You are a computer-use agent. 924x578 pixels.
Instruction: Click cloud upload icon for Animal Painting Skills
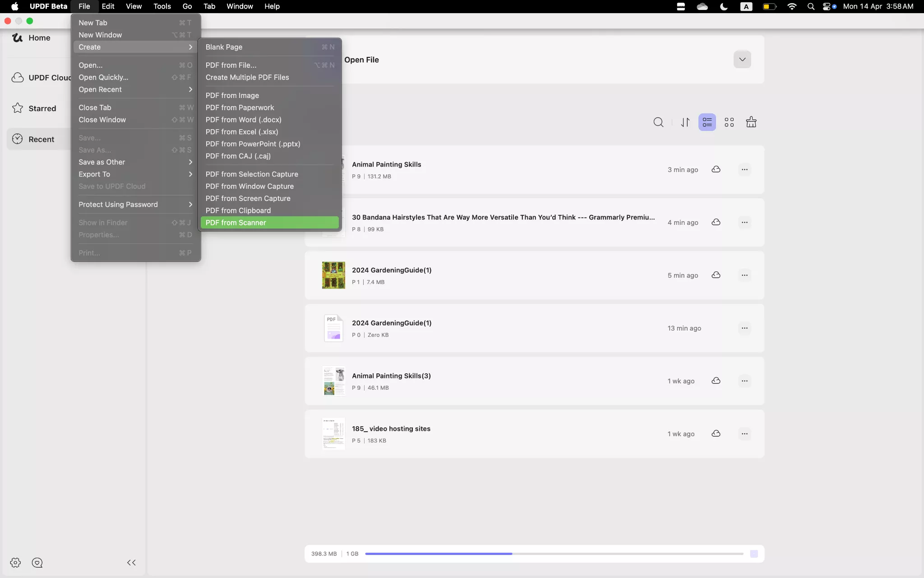[716, 169]
